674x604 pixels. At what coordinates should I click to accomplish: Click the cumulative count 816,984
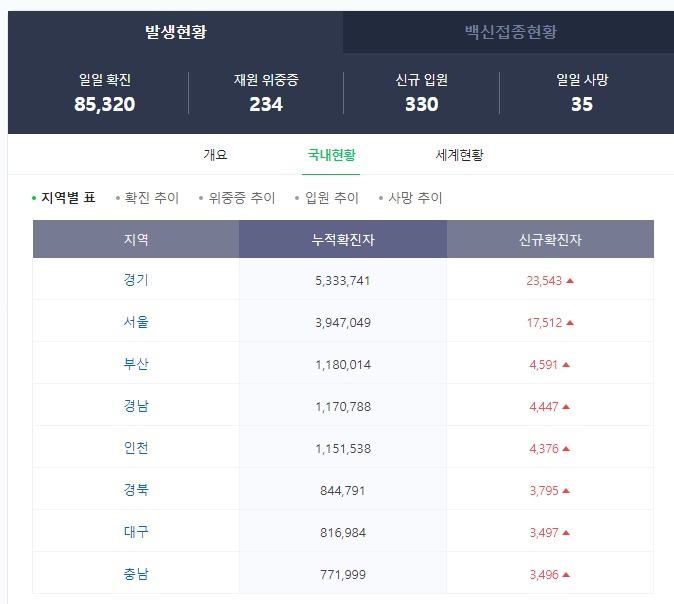point(343,533)
